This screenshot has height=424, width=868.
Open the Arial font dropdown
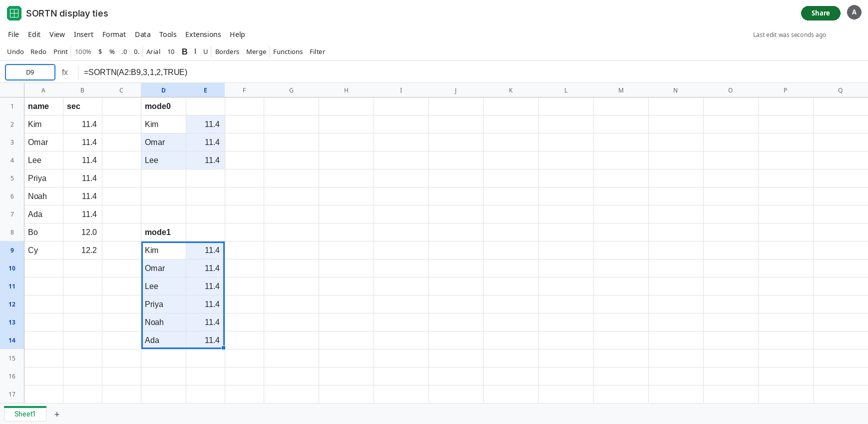(153, 51)
